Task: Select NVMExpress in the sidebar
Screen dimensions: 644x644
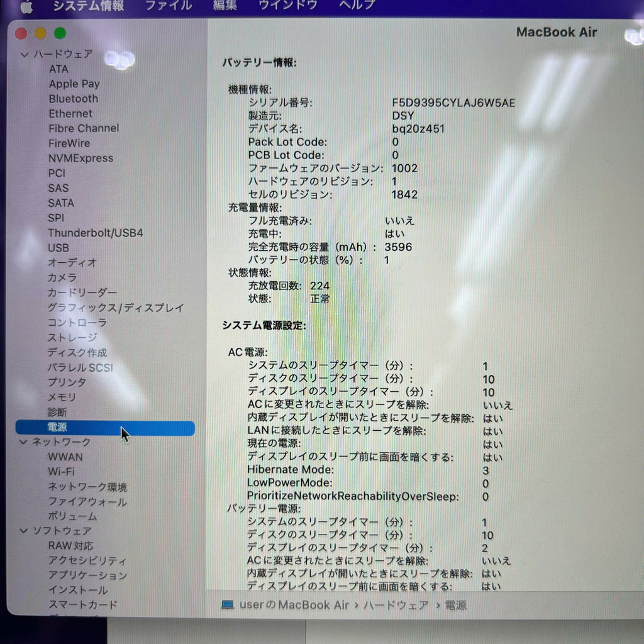Action: 81,158
